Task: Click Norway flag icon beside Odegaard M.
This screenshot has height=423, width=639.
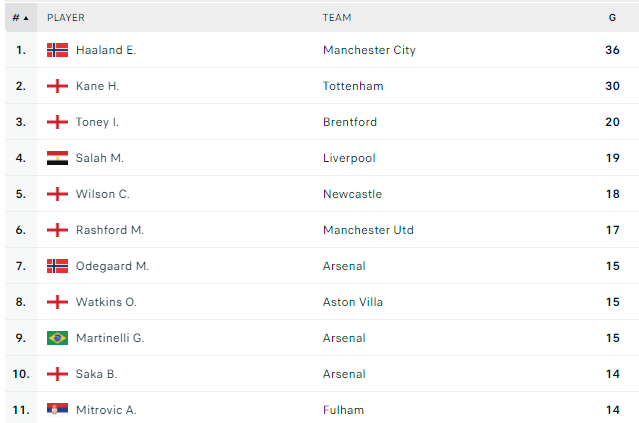Action: tap(57, 266)
